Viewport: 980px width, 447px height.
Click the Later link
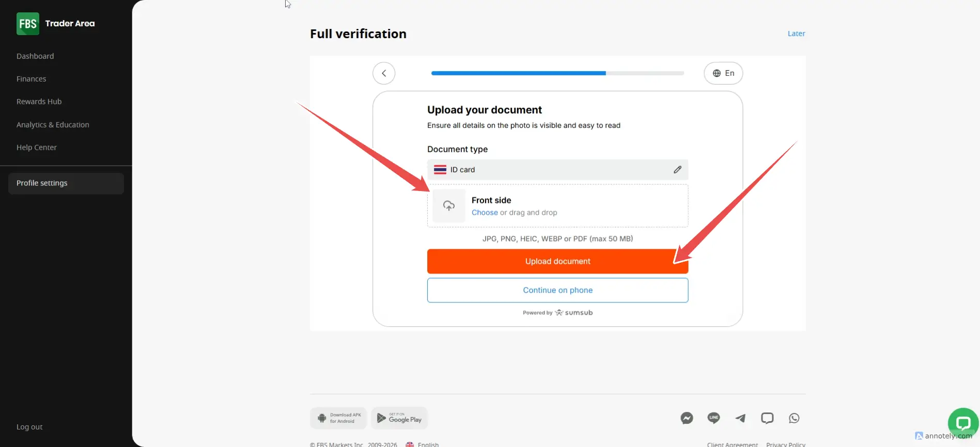coord(796,34)
